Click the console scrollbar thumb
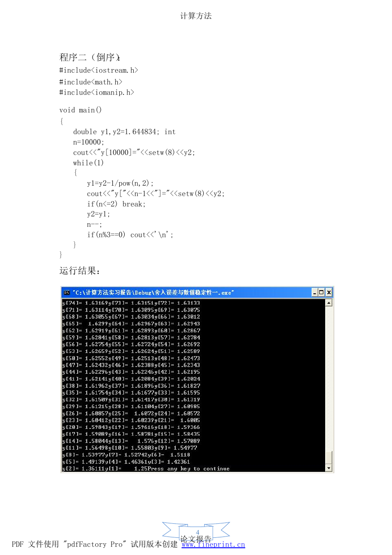The height and width of the screenshot is (555, 392). [329, 457]
